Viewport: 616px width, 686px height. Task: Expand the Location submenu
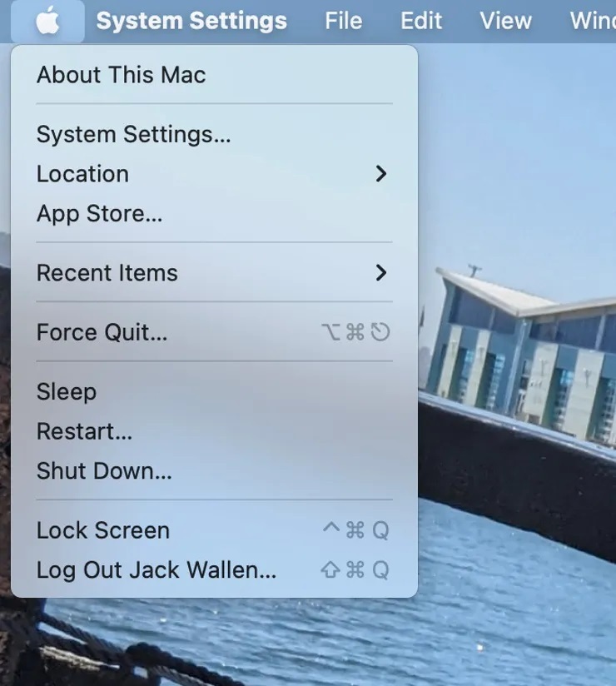(x=215, y=174)
